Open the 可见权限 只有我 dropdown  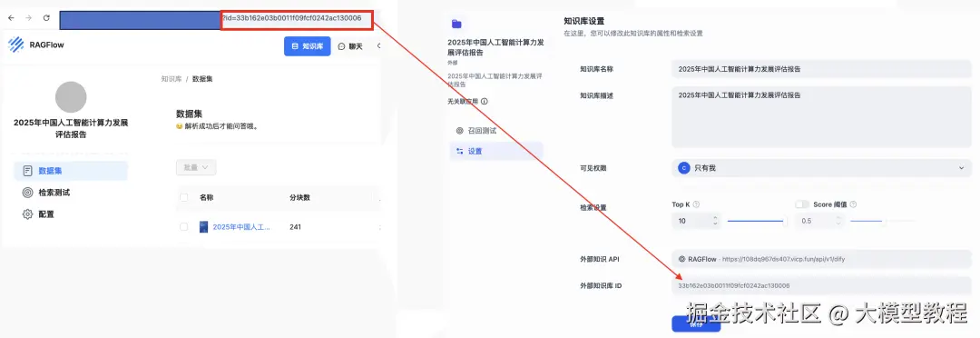[x=821, y=168]
